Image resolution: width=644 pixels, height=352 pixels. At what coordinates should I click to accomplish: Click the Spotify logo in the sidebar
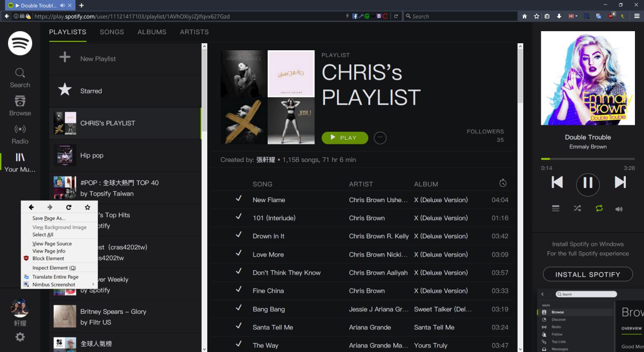(20, 43)
